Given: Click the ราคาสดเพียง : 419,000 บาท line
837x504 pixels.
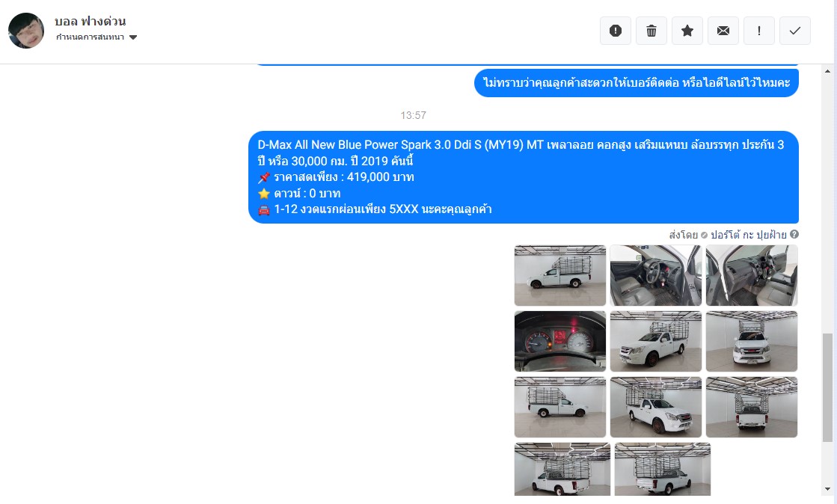Looking at the screenshot, I should [x=337, y=177].
